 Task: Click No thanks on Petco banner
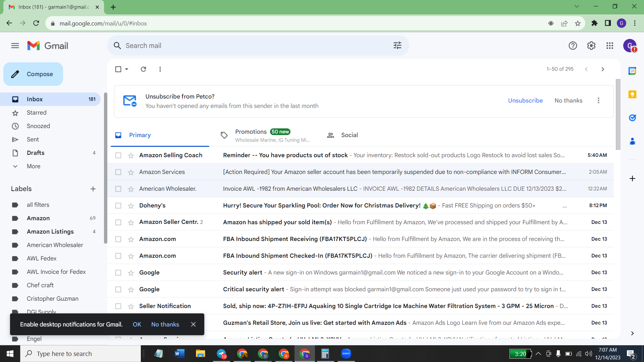(569, 101)
